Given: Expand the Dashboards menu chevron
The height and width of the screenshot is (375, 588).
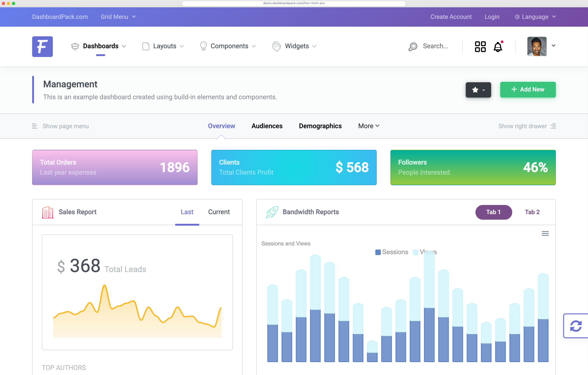Looking at the screenshot, I should coord(124,46).
